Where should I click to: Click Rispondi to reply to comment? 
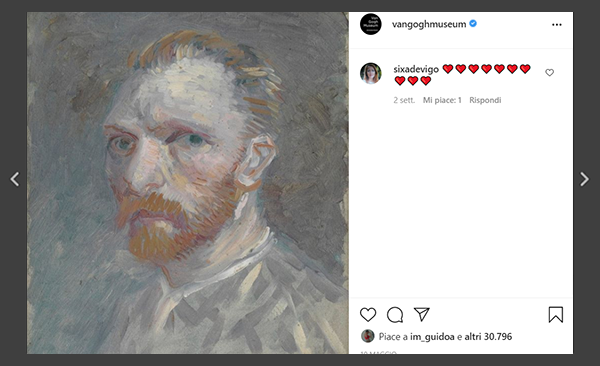(485, 100)
